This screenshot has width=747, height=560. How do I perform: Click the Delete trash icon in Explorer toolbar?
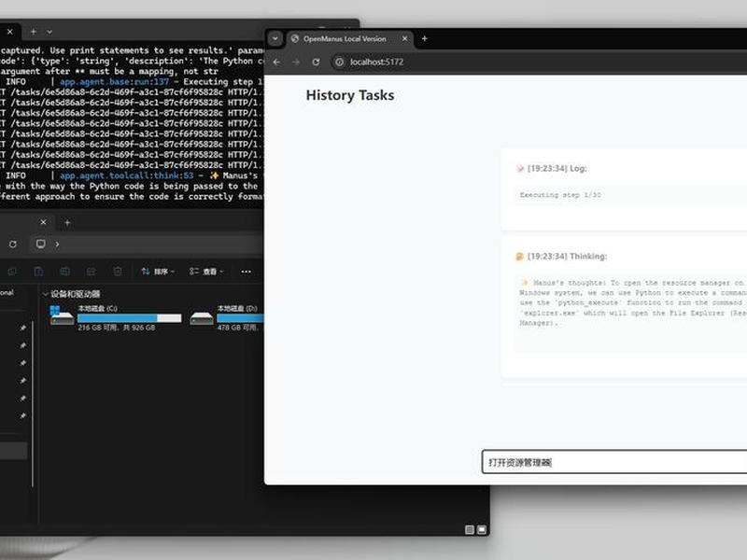tap(118, 272)
